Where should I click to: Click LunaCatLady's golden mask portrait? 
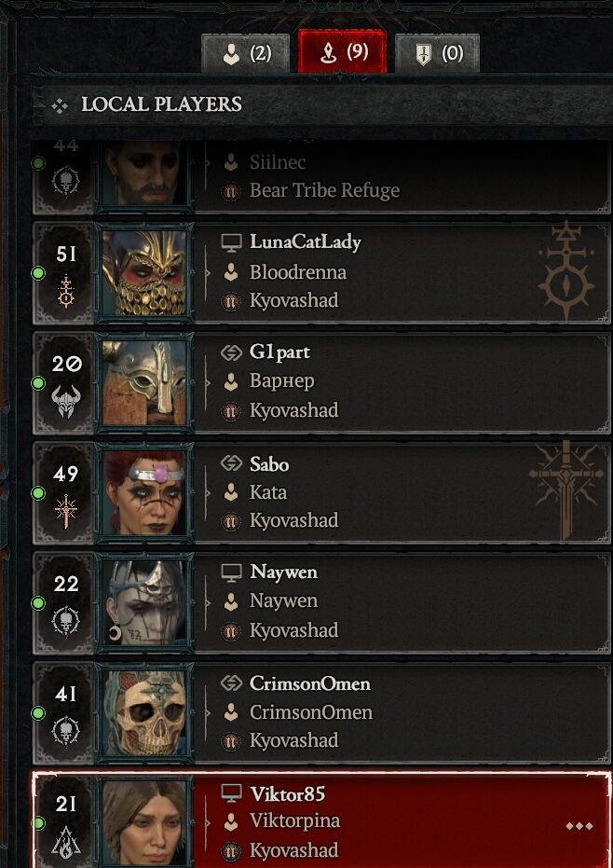point(145,272)
